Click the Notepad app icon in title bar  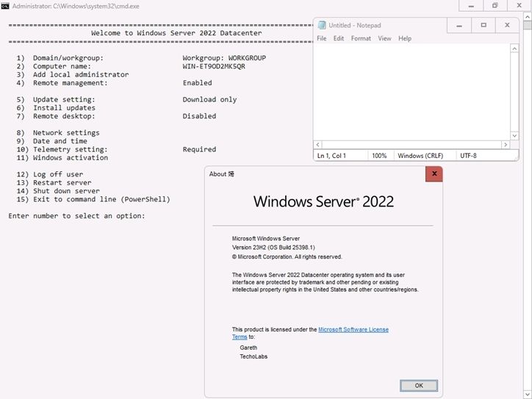click(x=322, y=25)
